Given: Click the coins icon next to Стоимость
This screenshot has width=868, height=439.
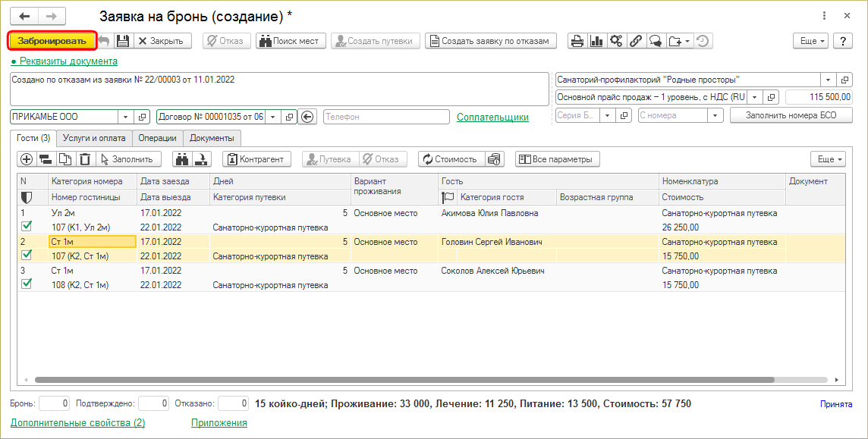Looking at the screenshot, I should [495, 159].
